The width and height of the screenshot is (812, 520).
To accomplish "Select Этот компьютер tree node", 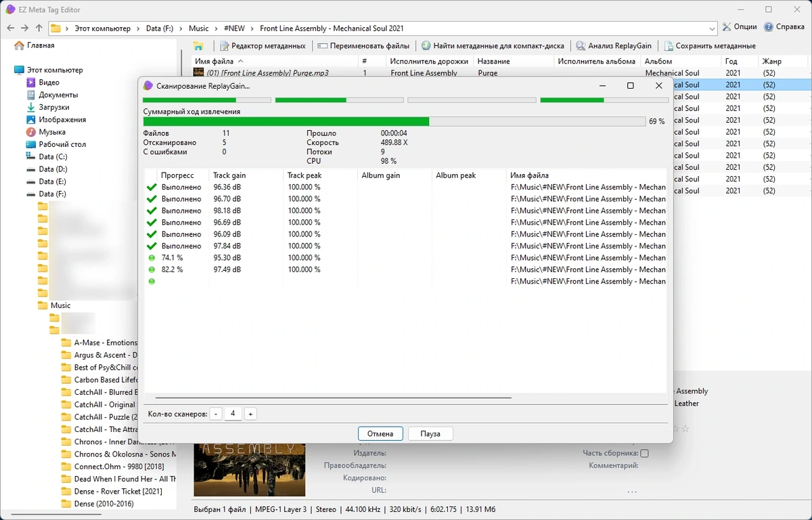I will click(49, 70).
